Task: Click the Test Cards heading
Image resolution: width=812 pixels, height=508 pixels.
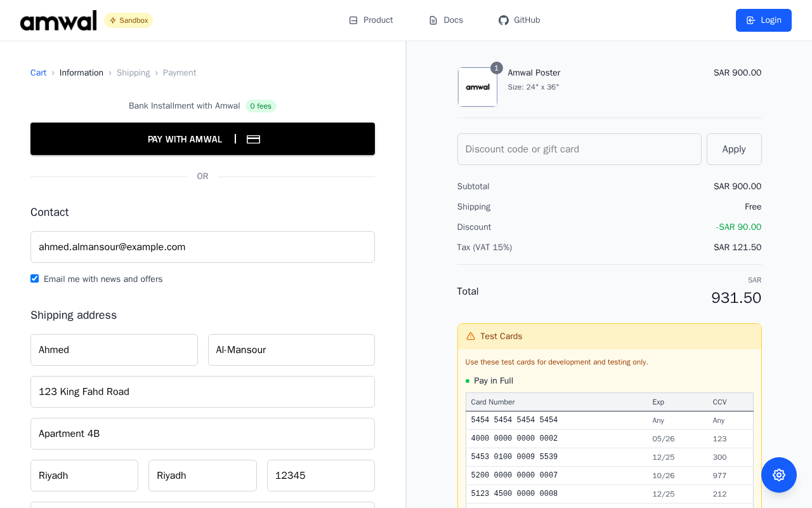Action: pos(501,337)
